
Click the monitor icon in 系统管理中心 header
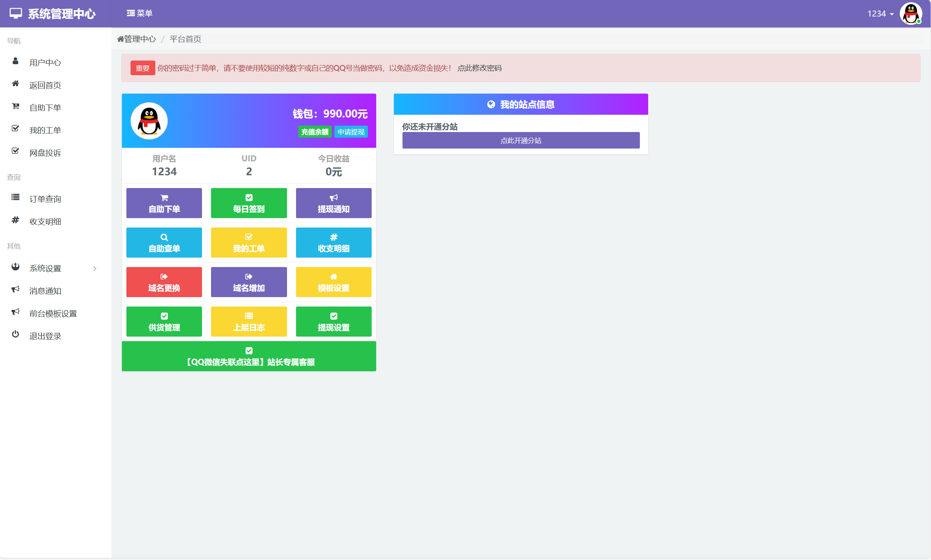pyautogui.click(x=16, y=14)
